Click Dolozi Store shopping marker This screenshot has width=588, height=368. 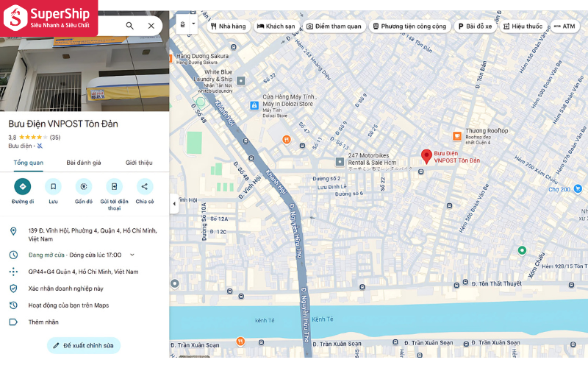point(254,105)
